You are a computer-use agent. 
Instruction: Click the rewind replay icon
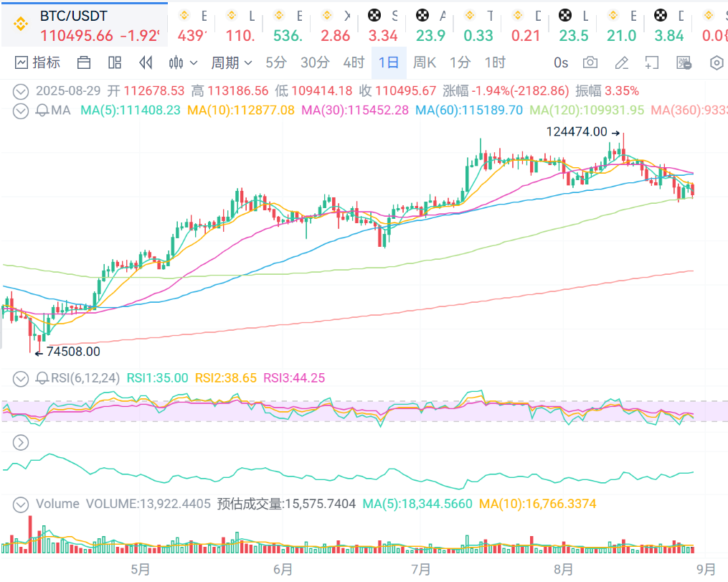pos(146,62)
